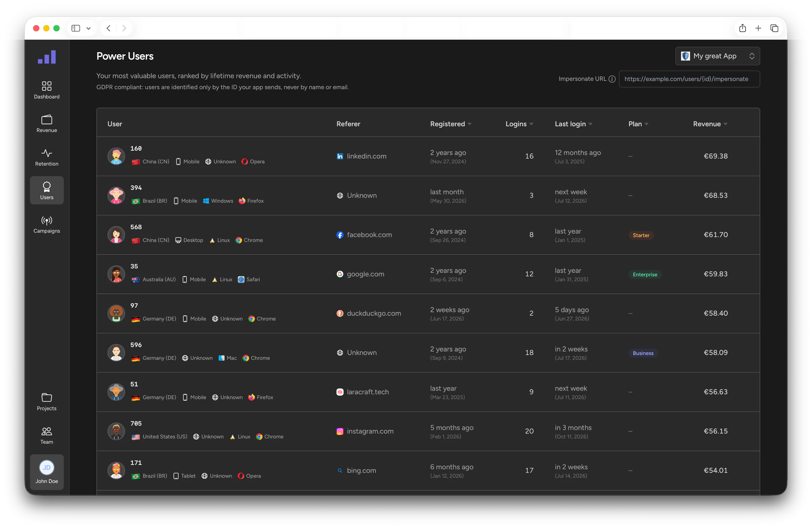Open Campaigns from the sidebar
This screenshot has height=528, width=812.
[47, 224]
